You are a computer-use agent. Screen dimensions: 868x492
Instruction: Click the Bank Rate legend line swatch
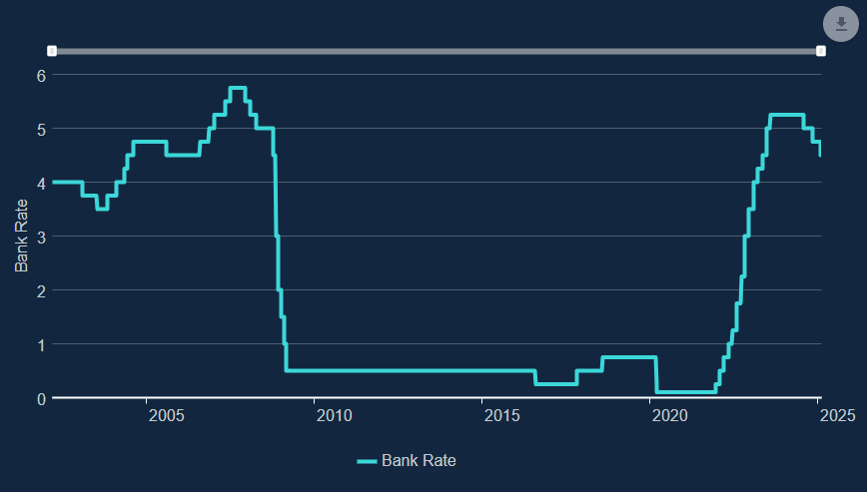coord(367,461)
